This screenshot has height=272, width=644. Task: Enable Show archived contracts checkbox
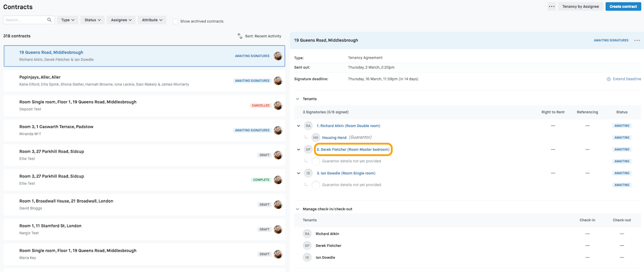point(175,21)
